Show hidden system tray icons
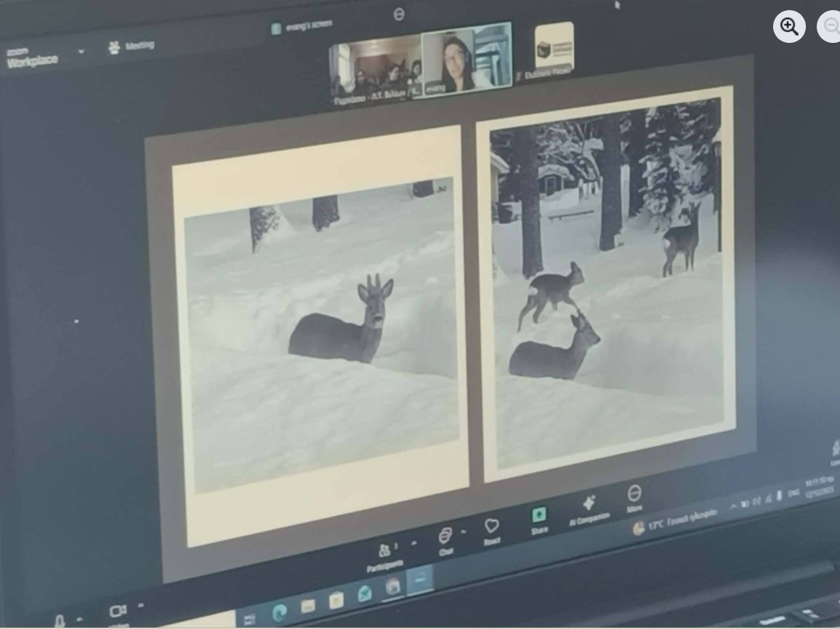The image size is (840, 629). (x=732, y=505)
